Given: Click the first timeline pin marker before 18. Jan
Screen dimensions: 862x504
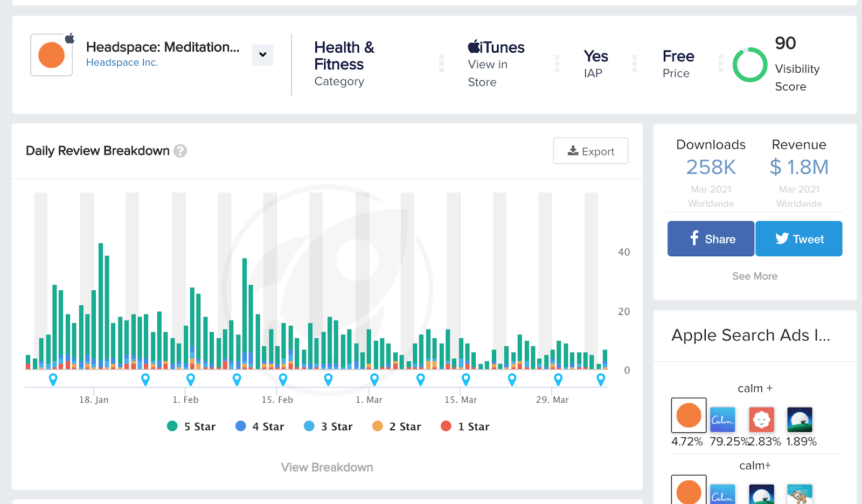Looking at the screenshot, I should point(53,379).
